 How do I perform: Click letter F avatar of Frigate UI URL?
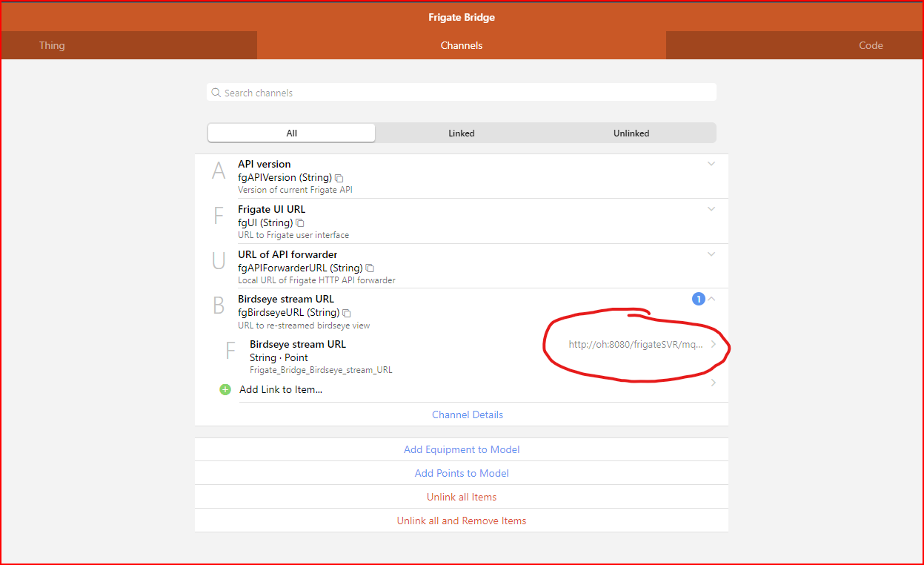point(219,216)
